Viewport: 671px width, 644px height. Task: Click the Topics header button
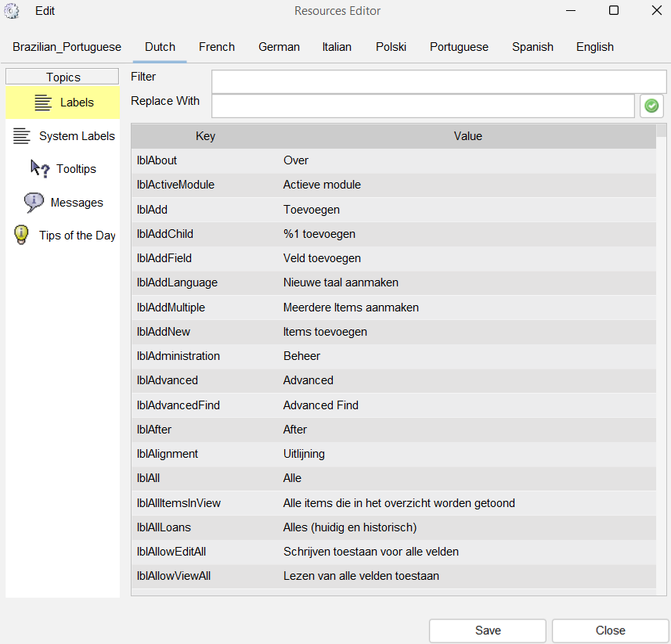click(x=63, y=77)
